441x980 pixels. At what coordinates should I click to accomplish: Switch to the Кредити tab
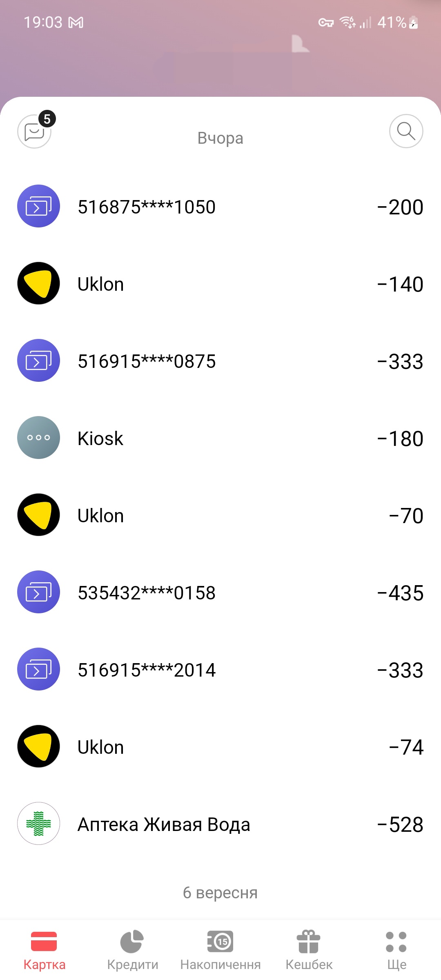pos(132,949)
